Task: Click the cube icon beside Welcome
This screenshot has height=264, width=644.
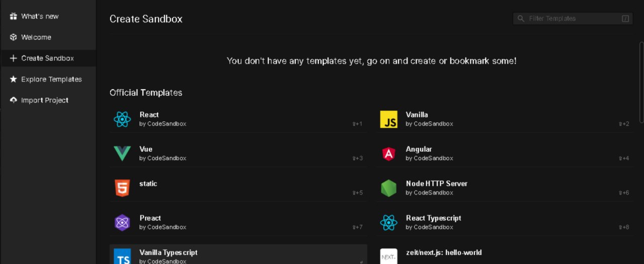Action: point(14,37)
